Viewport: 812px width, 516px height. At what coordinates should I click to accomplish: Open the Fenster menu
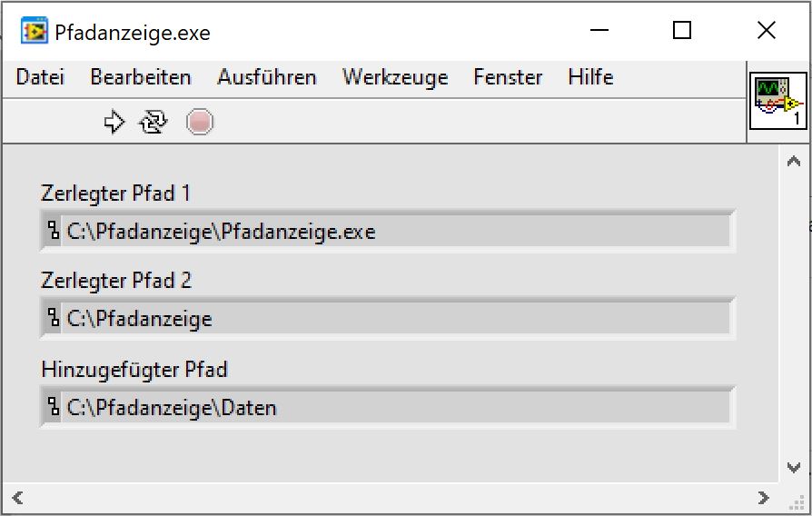click(508, 77)
